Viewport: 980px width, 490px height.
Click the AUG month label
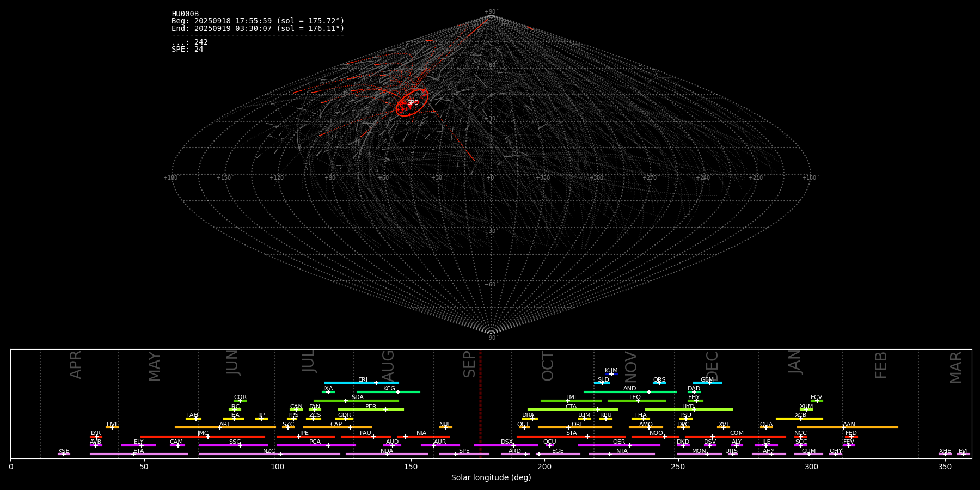coord(388,365)
